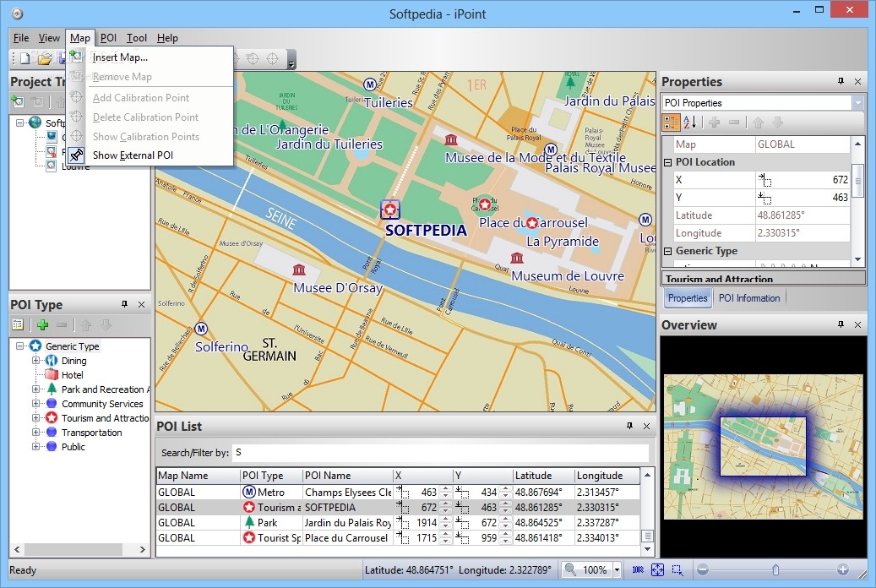Click the Tuileries metro marker on map
Screen dimensions: 876x588
point(369,84)
